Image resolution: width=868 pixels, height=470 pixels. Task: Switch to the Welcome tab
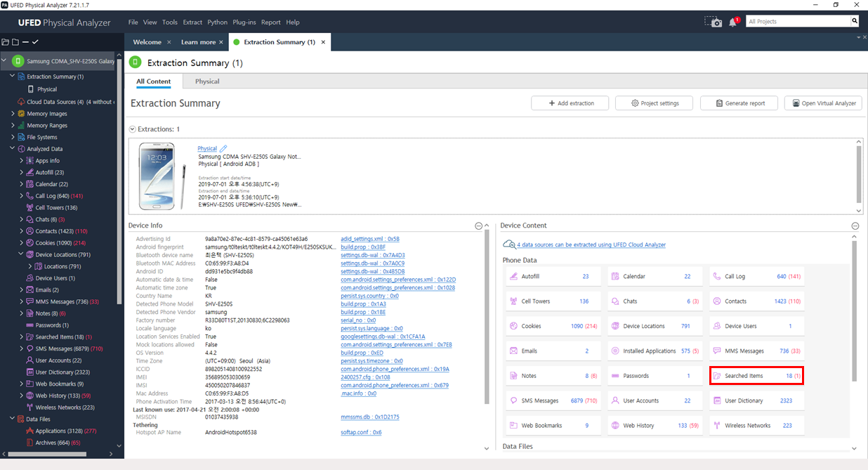click(x=147, y=42)
